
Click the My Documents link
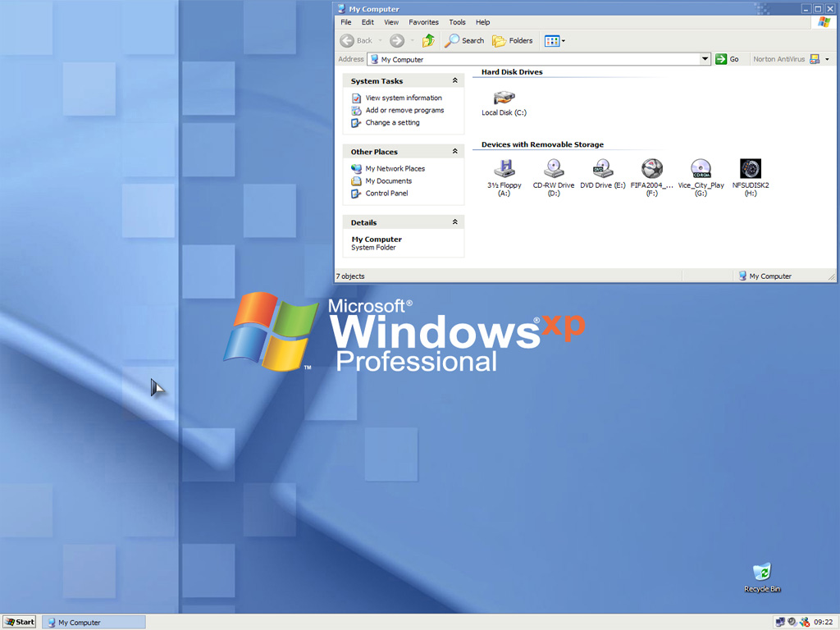point(388,181)
